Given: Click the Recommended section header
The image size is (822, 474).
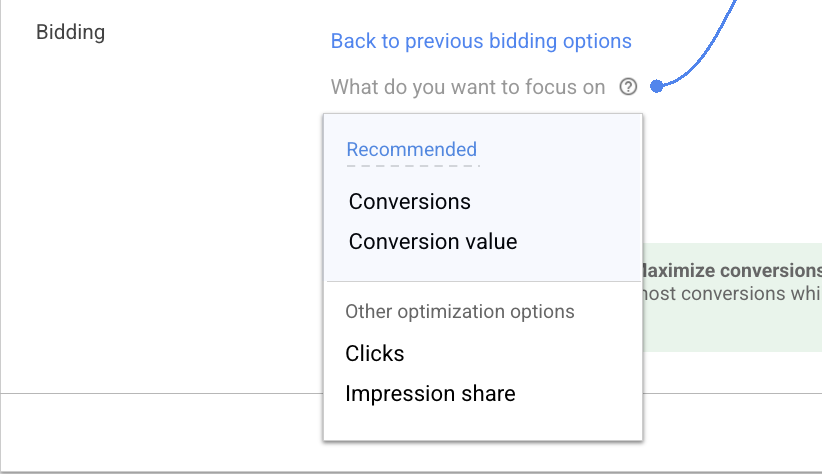Looking at the screenshot, I should (411, 149).
